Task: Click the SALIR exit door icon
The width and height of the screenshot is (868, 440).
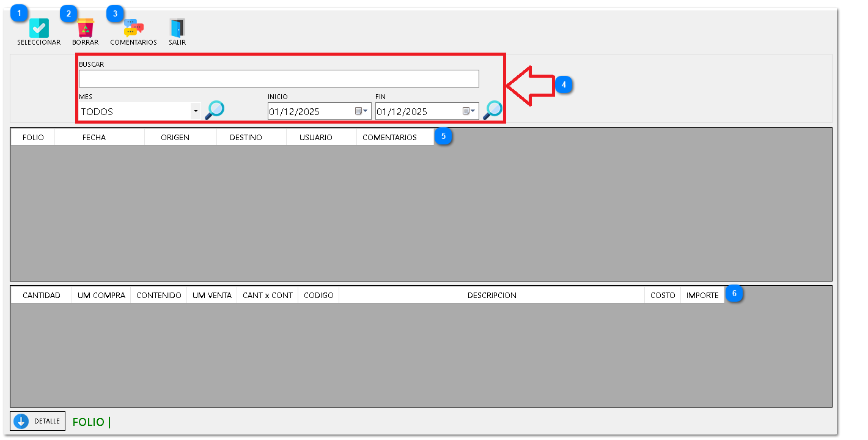Action: tap(177, 28)
